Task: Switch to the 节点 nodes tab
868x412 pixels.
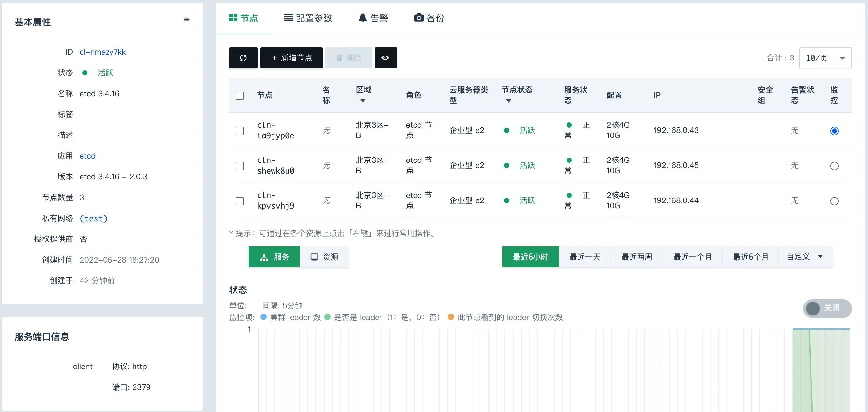Action: (243, 18)
